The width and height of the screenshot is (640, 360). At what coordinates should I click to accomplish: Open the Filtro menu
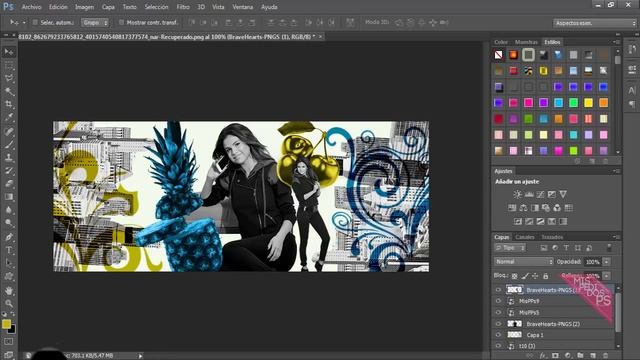(183, 7)
